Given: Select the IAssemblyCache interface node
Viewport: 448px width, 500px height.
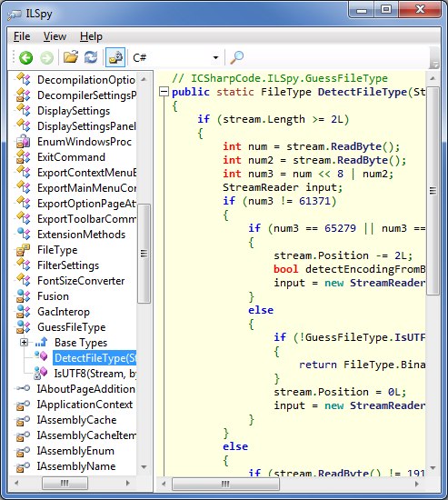Looking at the screenshot, I should (x=76, y=420).
